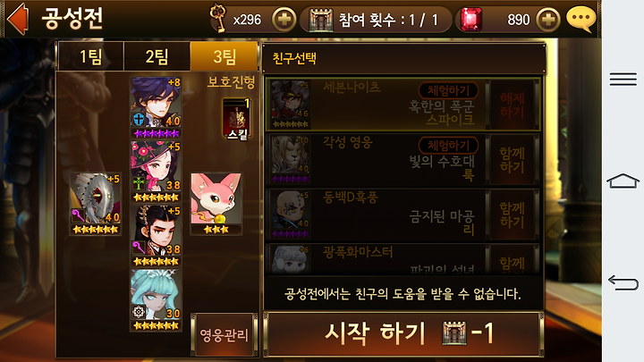Select the armored knight hero level 40

pyautogui.click(x=96, y=204)
